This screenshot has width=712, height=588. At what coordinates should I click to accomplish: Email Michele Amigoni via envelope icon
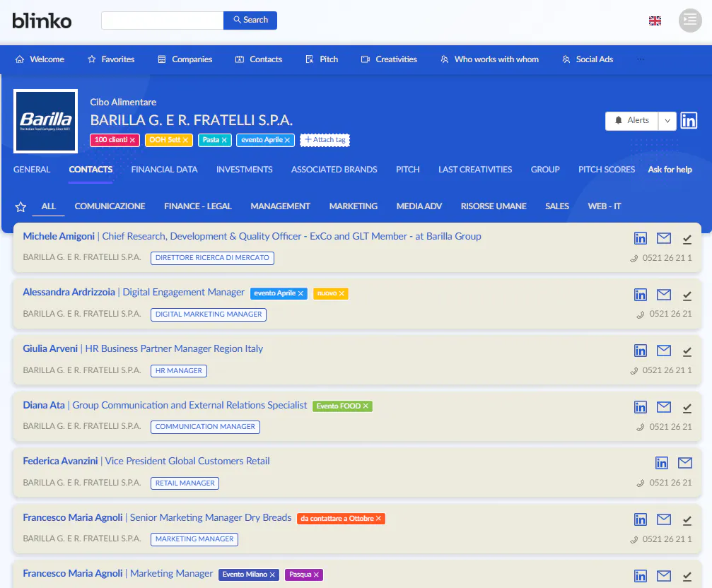(663, 237)
